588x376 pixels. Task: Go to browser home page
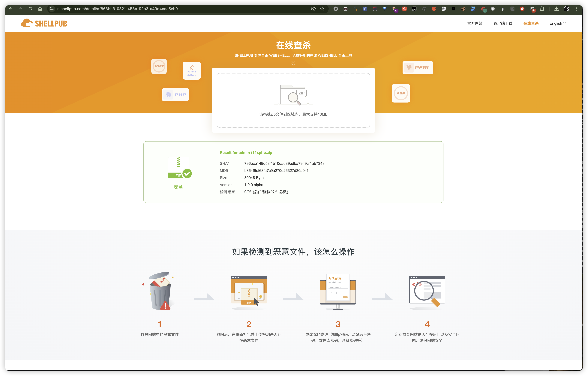click(x=40, y=9)
